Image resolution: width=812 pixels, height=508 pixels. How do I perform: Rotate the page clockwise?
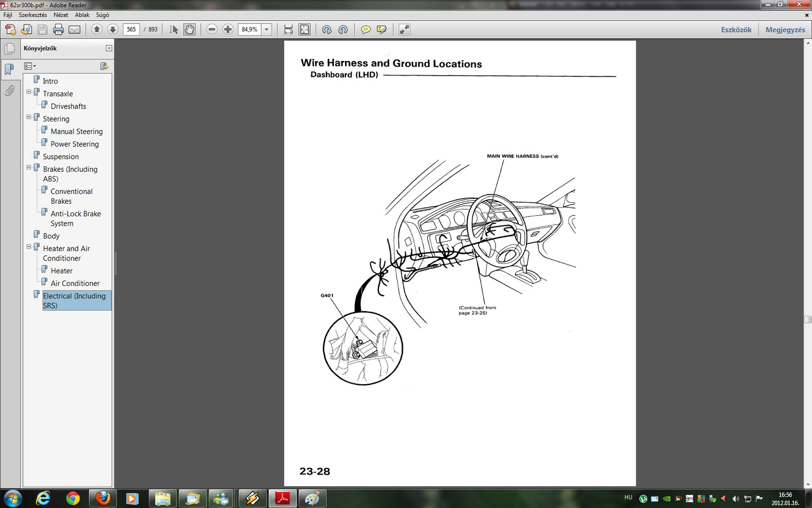(x=327, y=29)
